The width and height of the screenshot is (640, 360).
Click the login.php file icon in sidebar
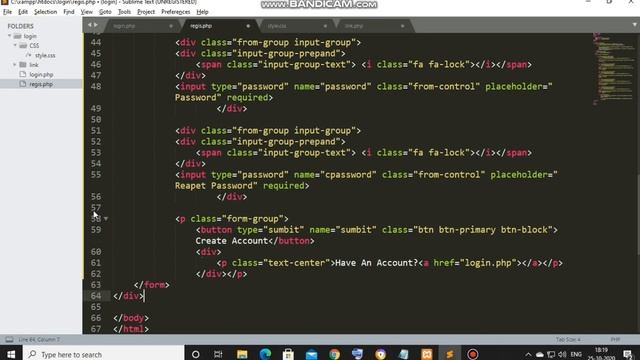tap(23, 74)
